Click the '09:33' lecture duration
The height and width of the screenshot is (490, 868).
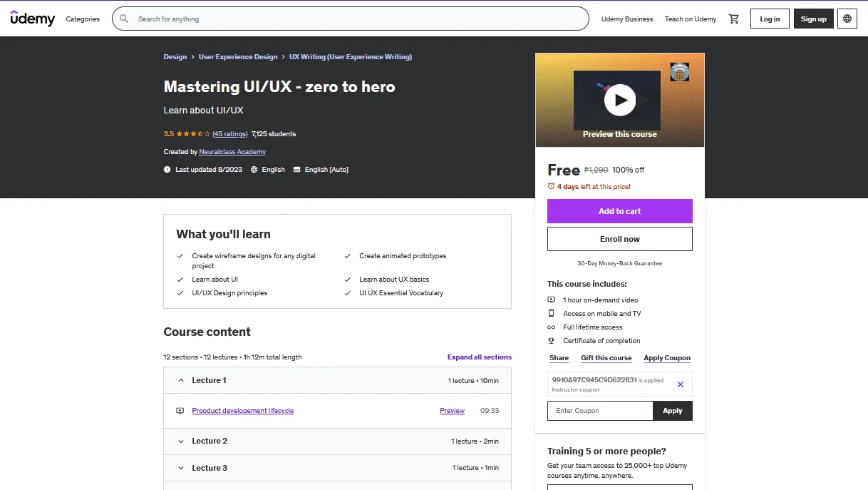point(490,411)
